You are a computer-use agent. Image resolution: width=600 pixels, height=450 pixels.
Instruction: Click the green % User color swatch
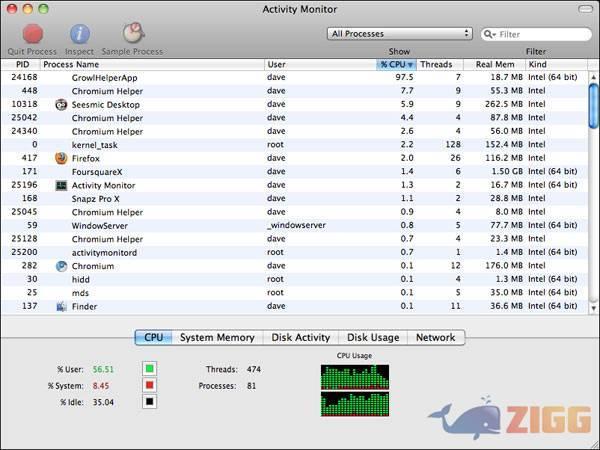150,368
